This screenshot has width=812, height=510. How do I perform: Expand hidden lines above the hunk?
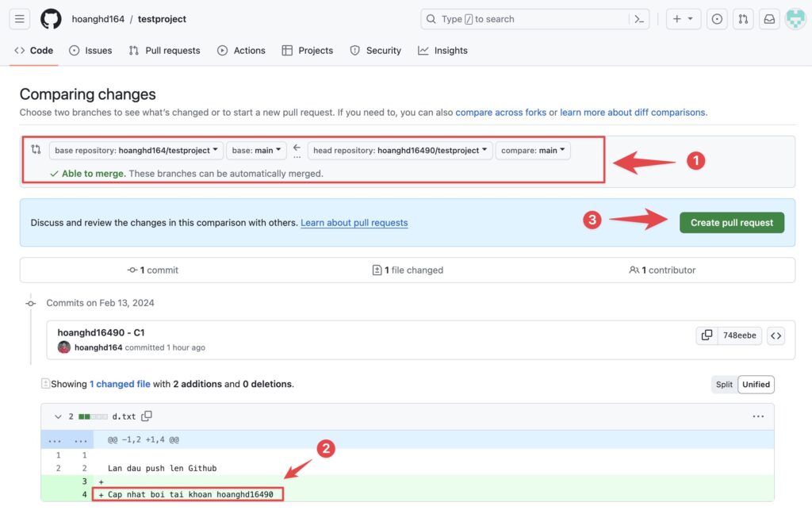click(67, 439)
